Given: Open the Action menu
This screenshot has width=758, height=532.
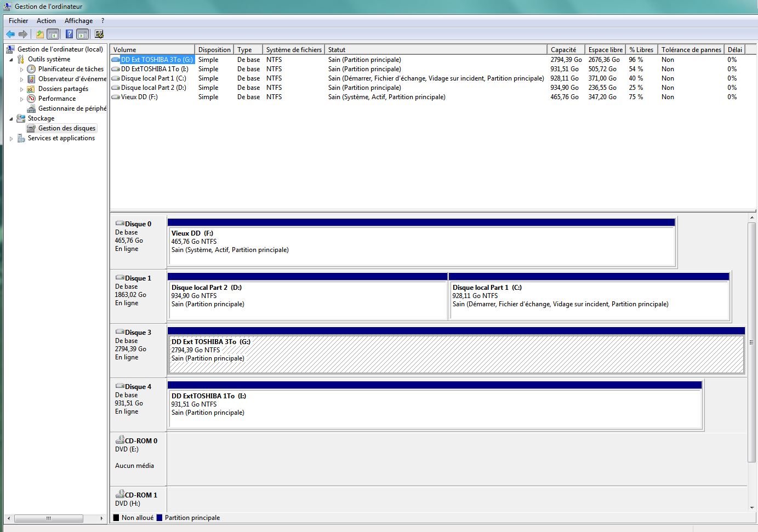Looking at the screenshot, I should click(x=46, y=21).
